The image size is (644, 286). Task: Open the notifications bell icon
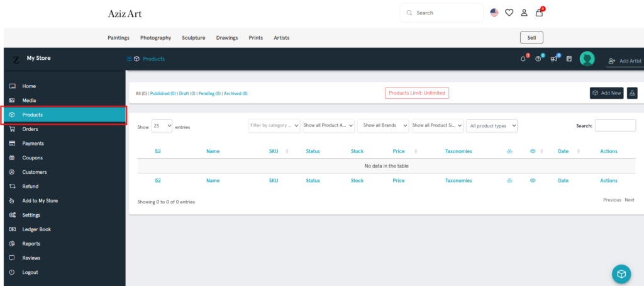pyautogui.click(x=523, y=59)
